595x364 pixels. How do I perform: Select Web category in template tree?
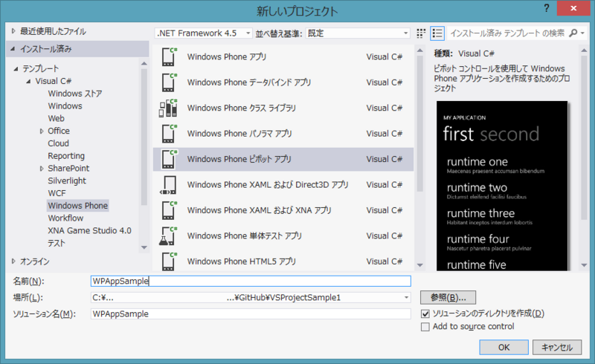(57, 118)
